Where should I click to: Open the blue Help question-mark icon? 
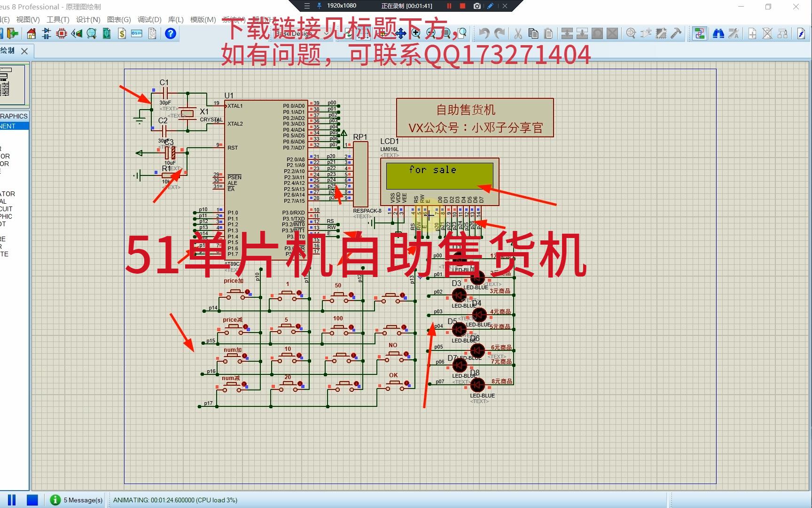tap(171, 33)
